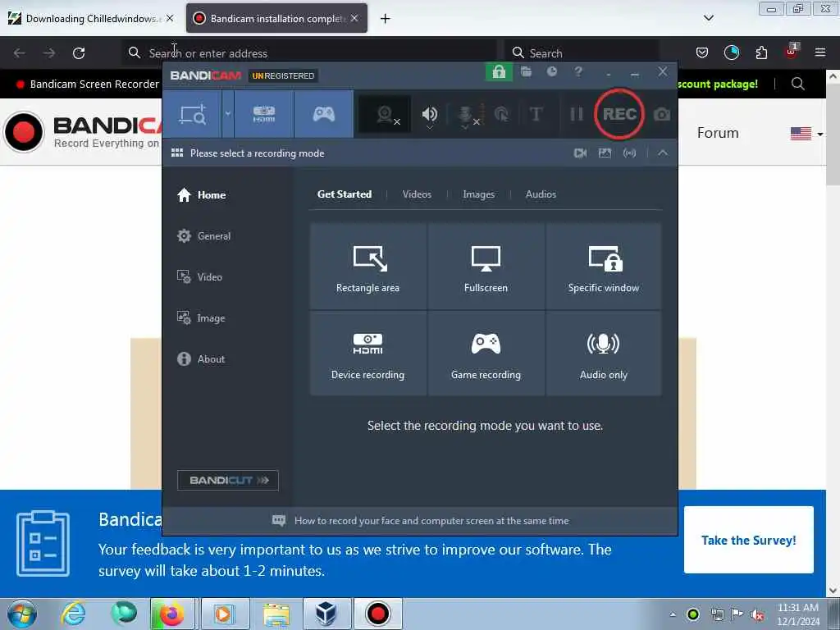Image resolution: width=840 pixels, height=630 pixels.
Task: Click the browser back arrow
Action: coord(20,53)
